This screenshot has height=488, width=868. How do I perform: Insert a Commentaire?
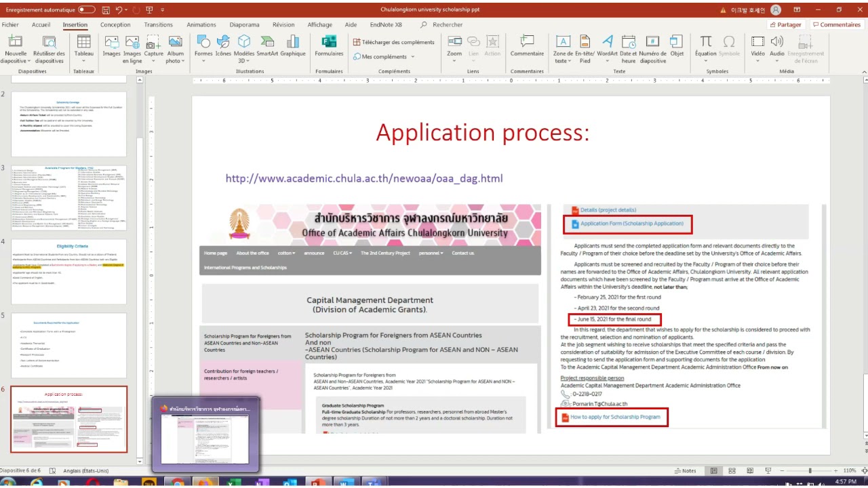(x=527, y=46)
